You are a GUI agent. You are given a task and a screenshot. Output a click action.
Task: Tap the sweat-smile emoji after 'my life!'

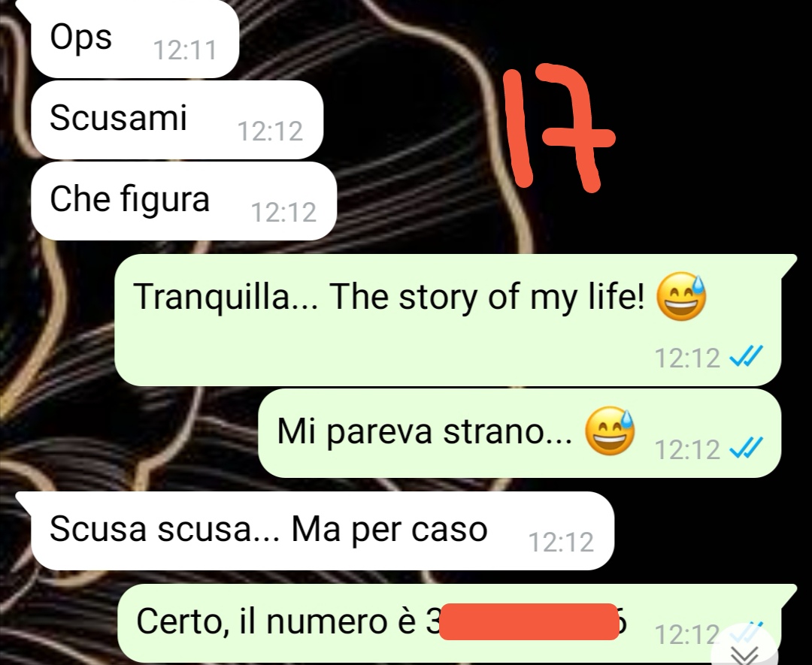pos(681,296)
